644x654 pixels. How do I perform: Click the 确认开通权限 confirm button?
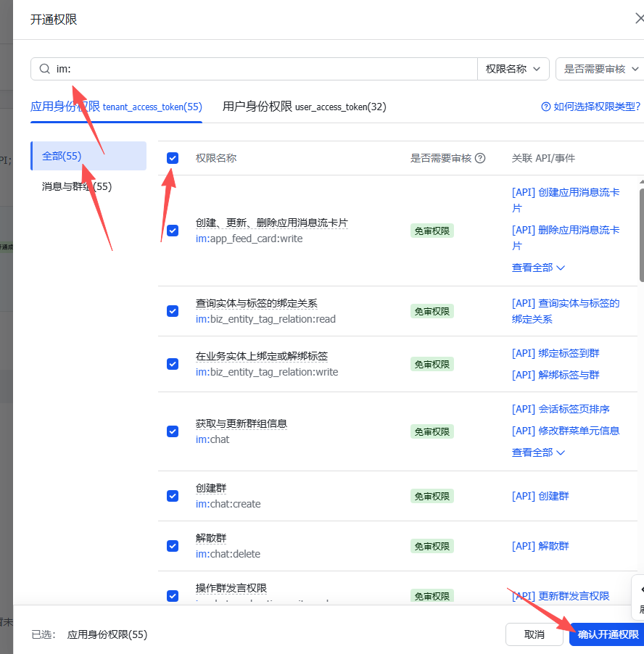tap(607, 634)
